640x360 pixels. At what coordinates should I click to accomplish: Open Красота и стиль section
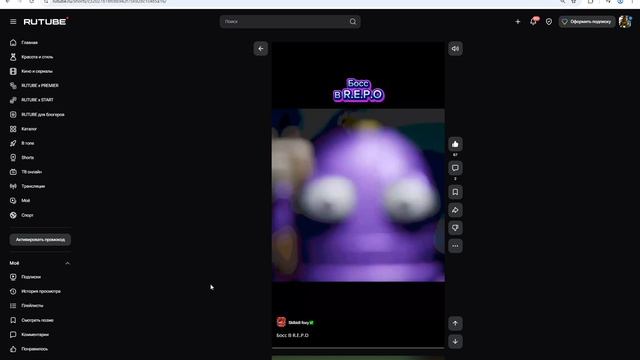(37, 57)
